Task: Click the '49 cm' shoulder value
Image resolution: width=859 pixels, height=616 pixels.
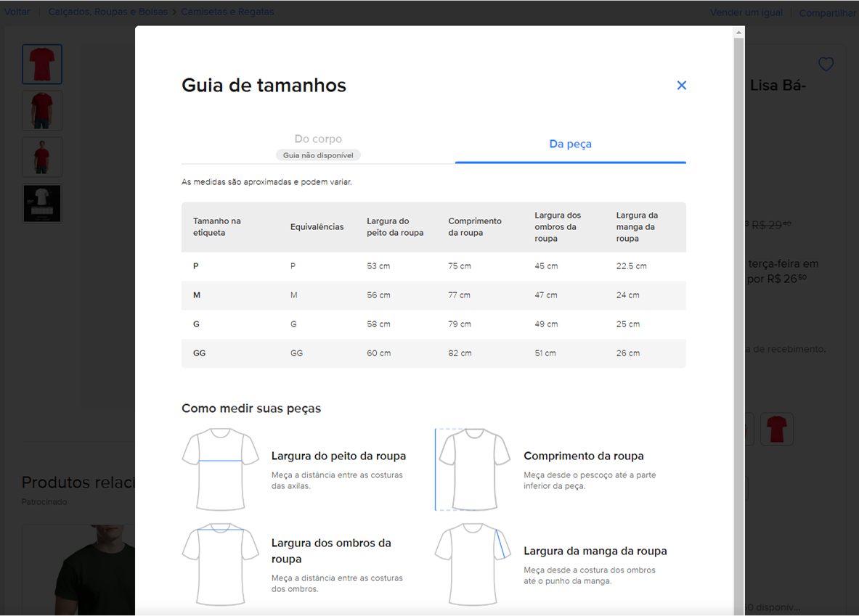Action: click(x=546, y=324)
